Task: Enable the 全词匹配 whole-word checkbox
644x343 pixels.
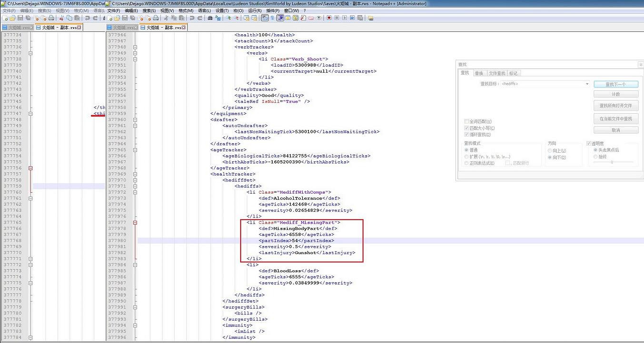Action: [466, 122]
